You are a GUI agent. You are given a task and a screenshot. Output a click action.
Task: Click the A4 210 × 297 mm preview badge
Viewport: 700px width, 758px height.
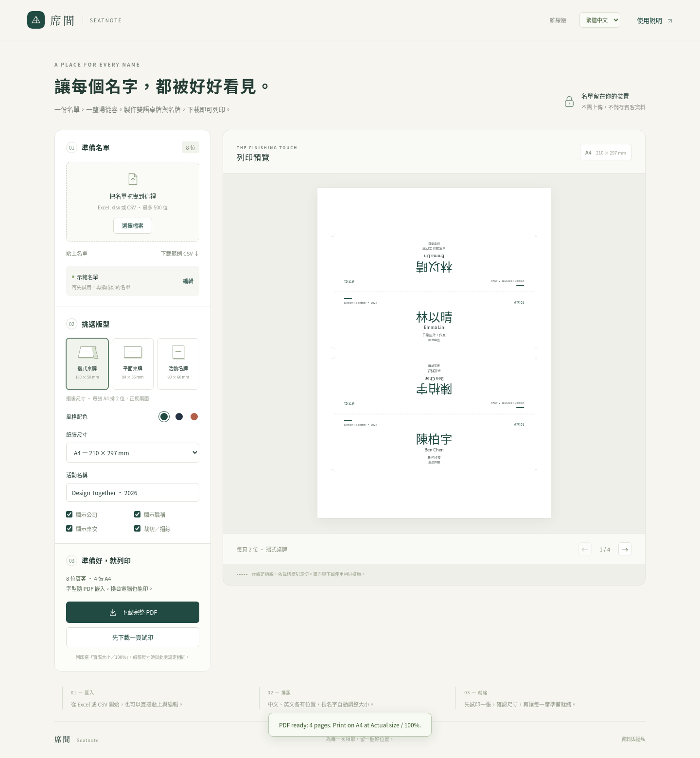[x=606, y=153]
